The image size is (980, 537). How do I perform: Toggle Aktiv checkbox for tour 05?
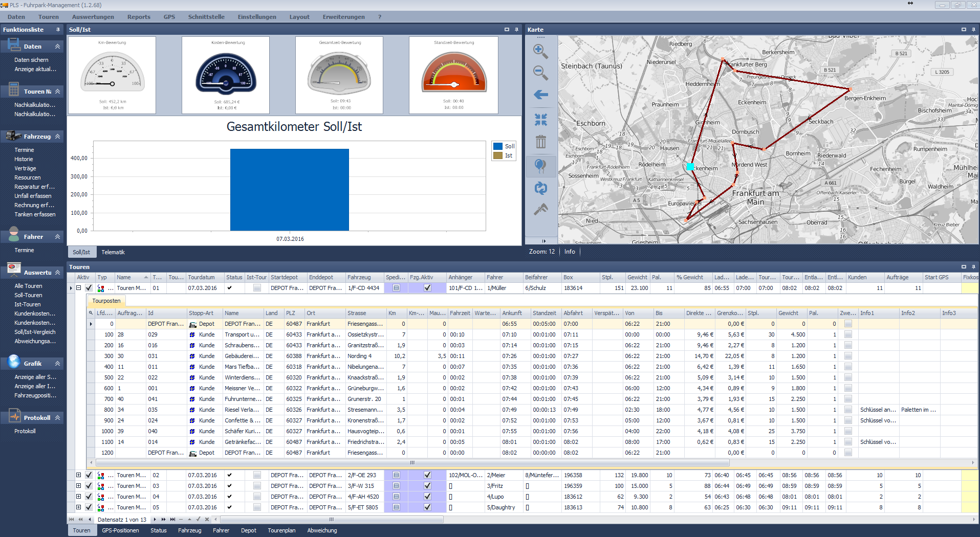(x=89, y=507)
